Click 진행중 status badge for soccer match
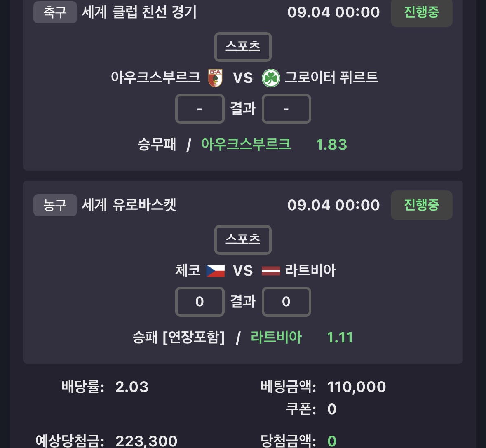Screen dimensions: 486x448 (x=422, y=12)
